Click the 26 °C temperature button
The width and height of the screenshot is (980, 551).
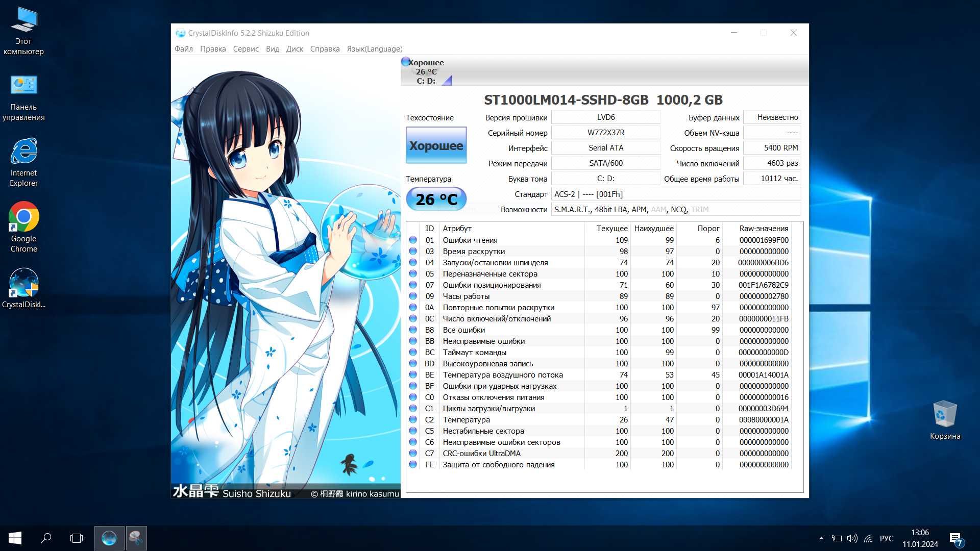(436, 199)
